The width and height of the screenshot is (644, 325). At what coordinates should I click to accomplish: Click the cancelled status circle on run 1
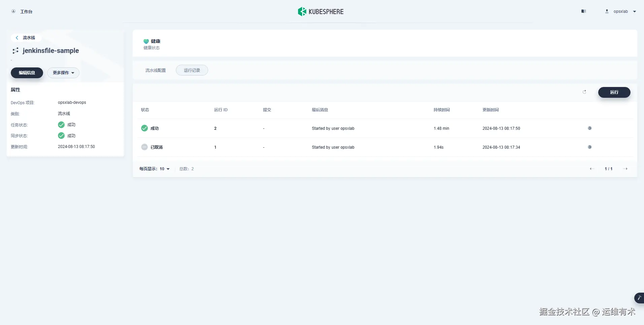coord(144,147)
